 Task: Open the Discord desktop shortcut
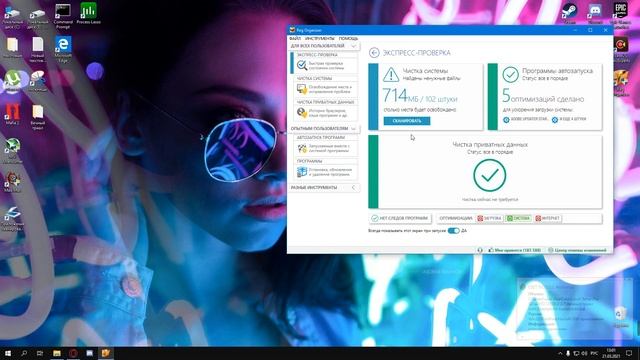coord(595,13)
